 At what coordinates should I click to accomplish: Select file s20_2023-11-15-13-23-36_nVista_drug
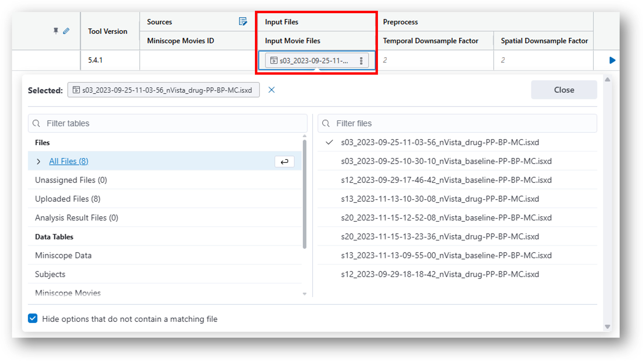point(457,236)
